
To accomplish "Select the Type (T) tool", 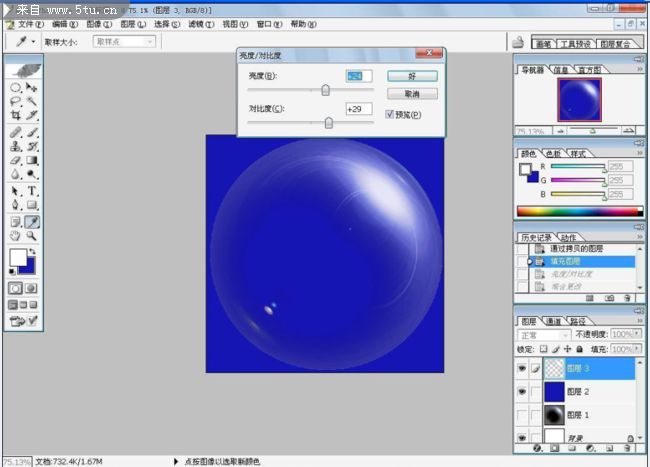I will tap(32, 190).
